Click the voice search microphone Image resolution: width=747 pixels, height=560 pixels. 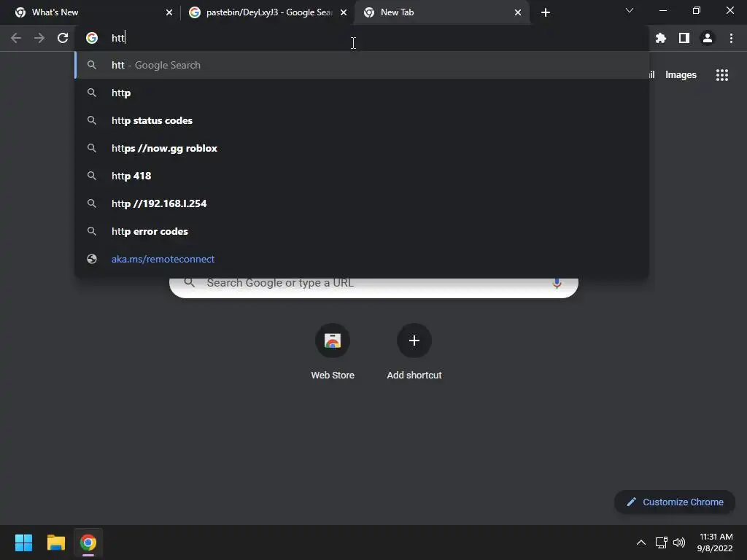tap(557, 283)
